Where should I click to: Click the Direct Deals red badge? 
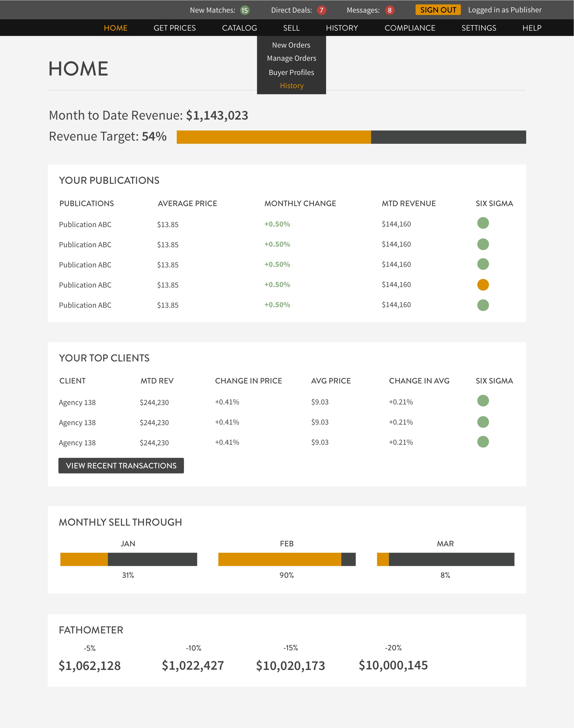point(321,10)
